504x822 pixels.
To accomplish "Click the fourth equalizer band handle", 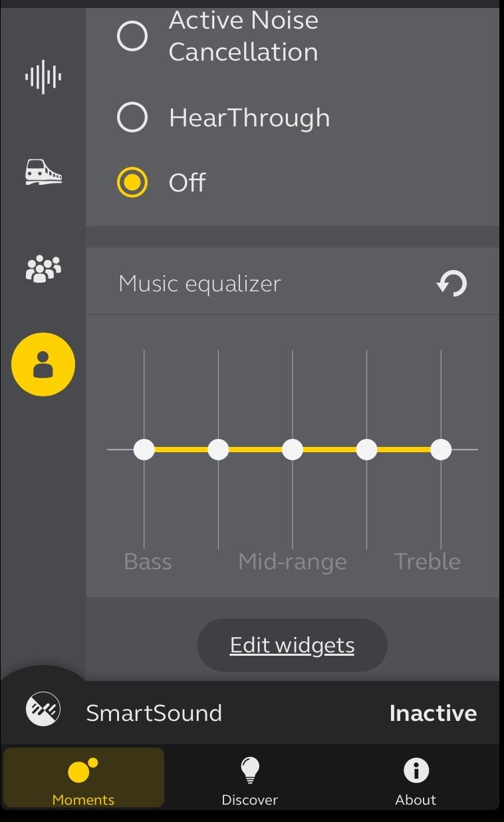I will point(366,450).
